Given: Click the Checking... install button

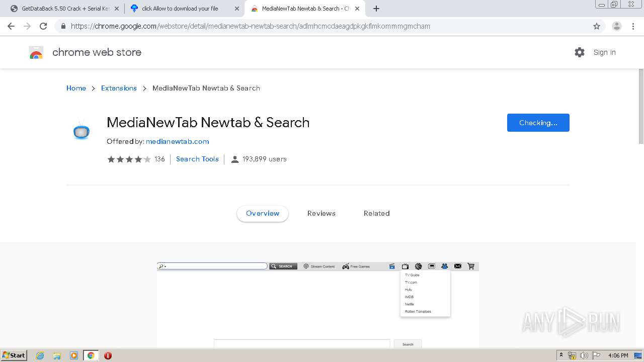Looking at the screenshot, I should 538,123.
